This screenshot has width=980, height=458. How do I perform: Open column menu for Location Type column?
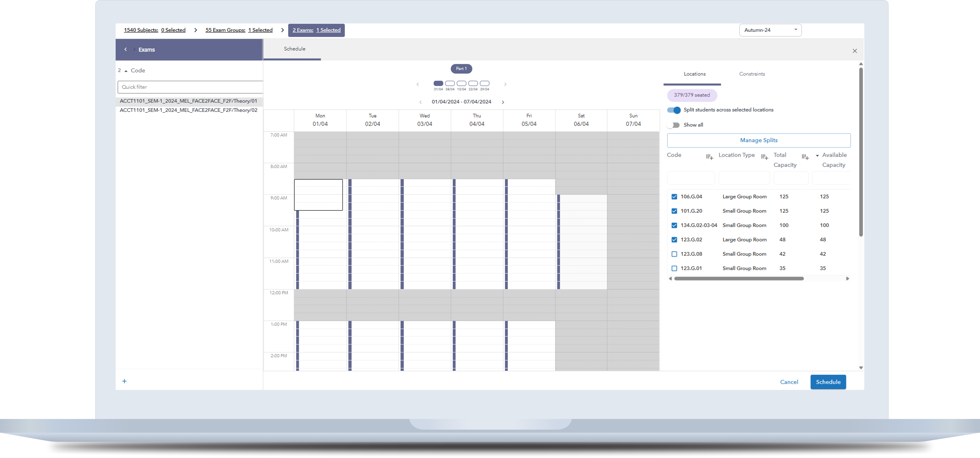[764, 157]
